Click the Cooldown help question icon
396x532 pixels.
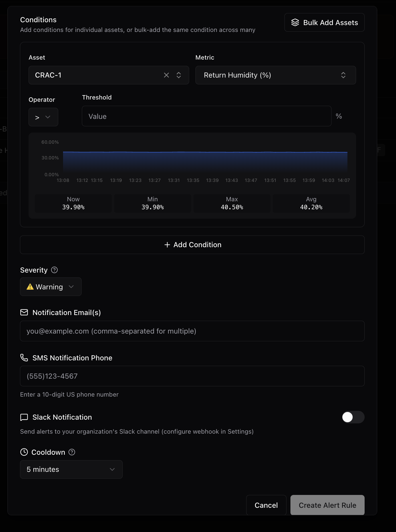[x=72, y=452]
